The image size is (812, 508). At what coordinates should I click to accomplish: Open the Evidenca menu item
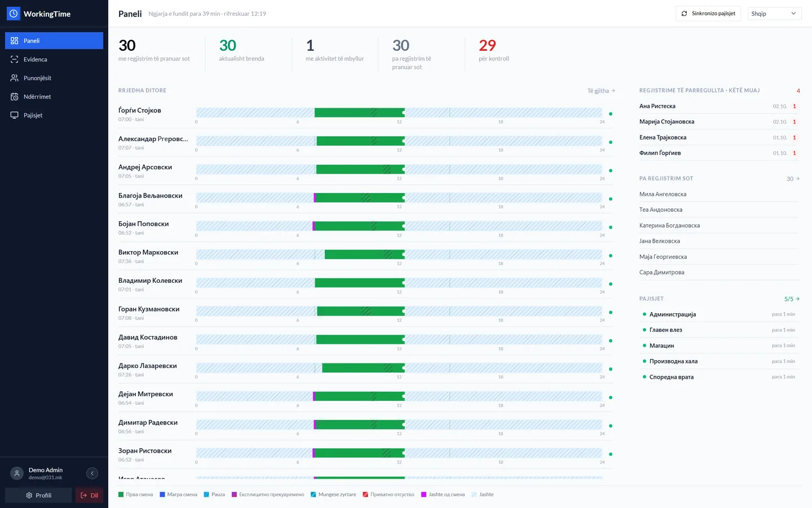[54, 59]
